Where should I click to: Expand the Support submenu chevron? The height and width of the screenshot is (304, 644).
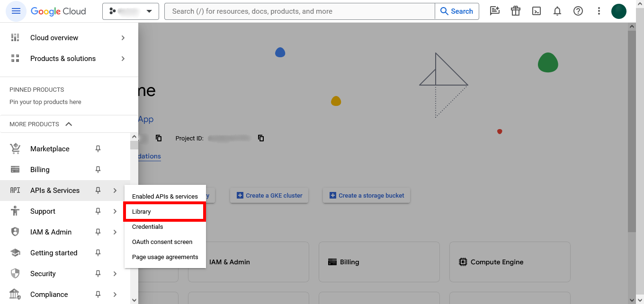pyautogui.click(x=115, y=211)
